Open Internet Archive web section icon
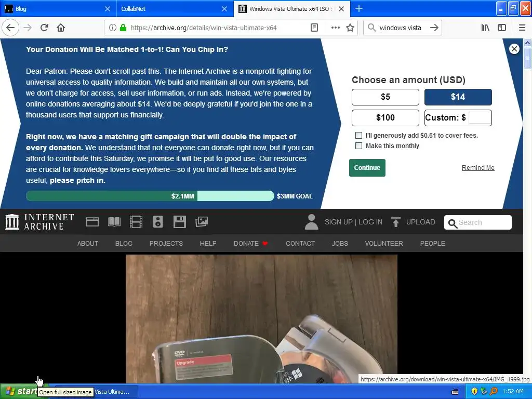 pyautogui.click(x=92, y=222)
